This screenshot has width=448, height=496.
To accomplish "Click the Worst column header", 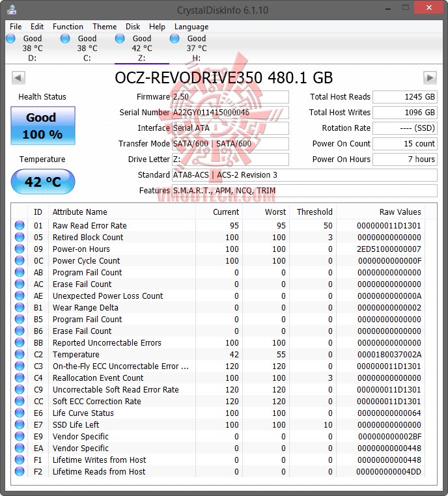I will 266,212.
